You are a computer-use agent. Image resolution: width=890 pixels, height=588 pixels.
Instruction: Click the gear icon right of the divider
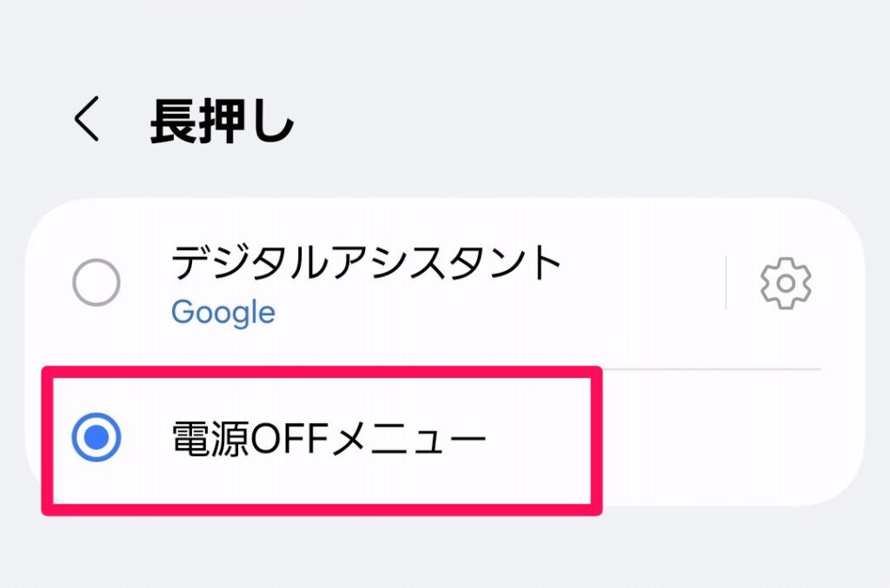click(x=786, y=283)
